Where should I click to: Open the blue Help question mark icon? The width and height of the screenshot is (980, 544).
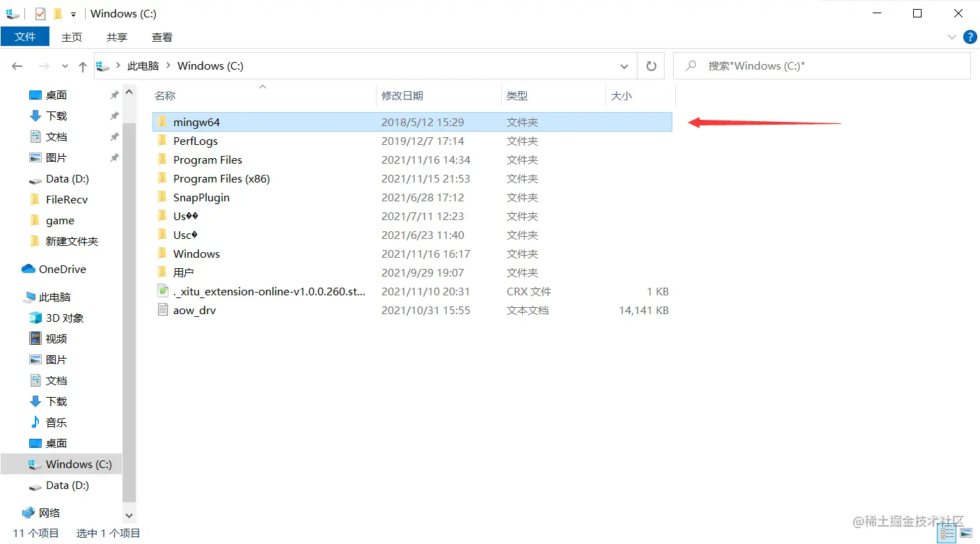[970, 37]
